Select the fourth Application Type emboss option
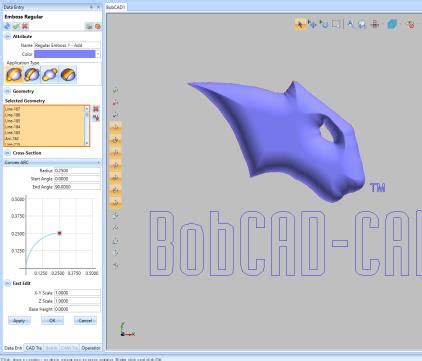 68,74
